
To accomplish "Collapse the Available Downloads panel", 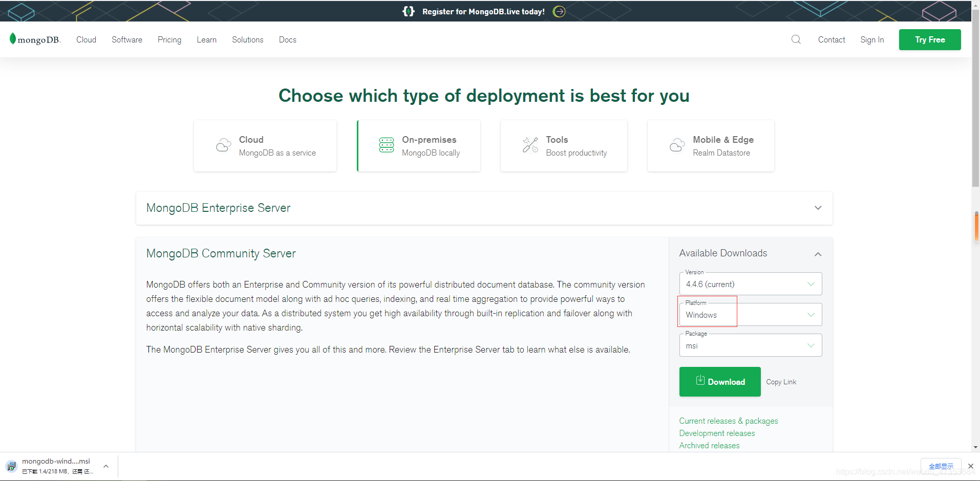I will [818, 254].
